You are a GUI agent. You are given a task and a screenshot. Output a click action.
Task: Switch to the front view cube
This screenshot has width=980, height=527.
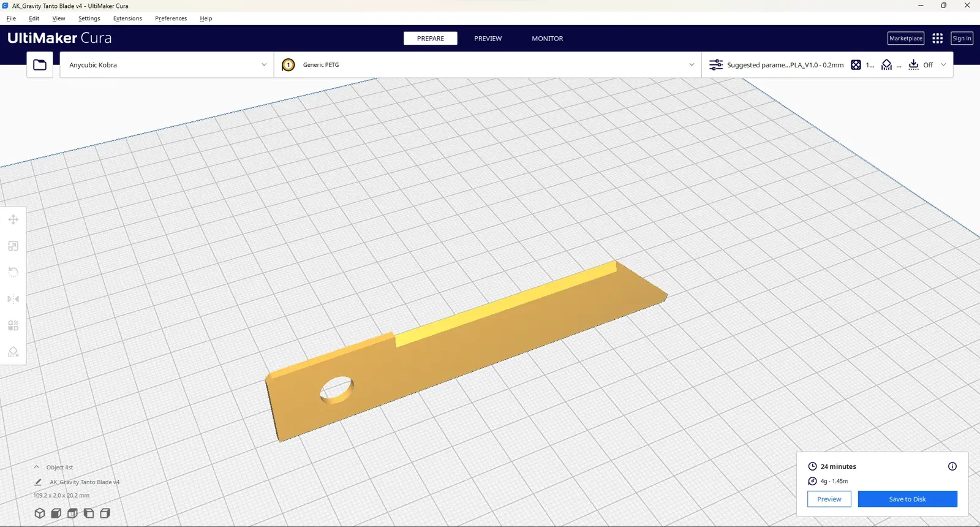click(x=56, y=514)
